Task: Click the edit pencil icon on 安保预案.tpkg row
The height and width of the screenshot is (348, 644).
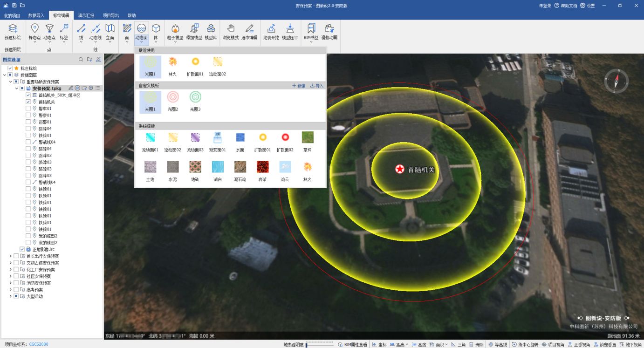Action: coord(71,88)
